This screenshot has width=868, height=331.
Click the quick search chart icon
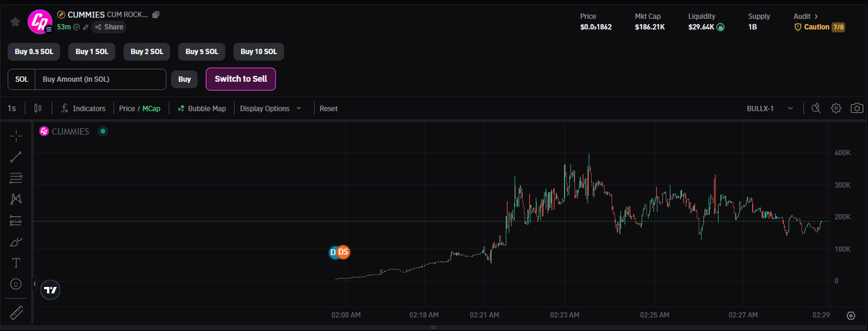pos(816,108)
